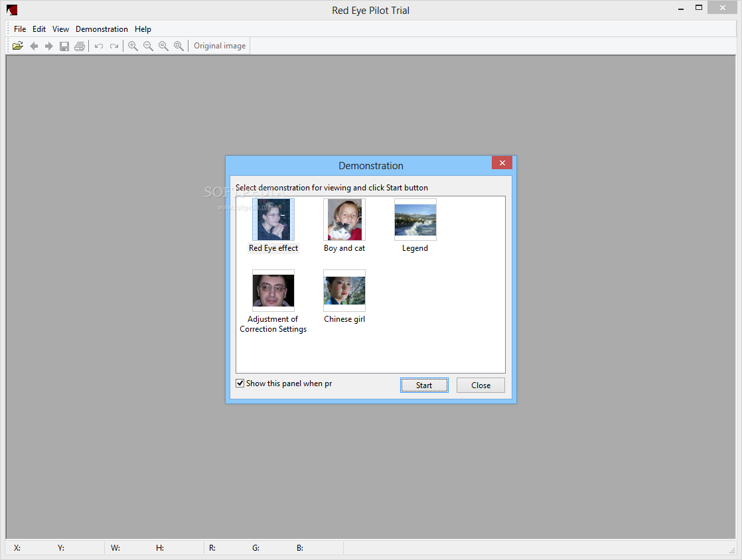This screenshot has height=560, width=742.
Task: Minimize the Red Eye Pilot window
Action: click(681, 8)
